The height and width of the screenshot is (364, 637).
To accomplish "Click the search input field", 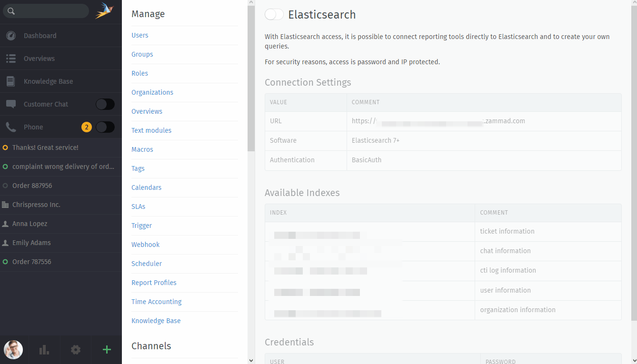I will pos(46,11).
